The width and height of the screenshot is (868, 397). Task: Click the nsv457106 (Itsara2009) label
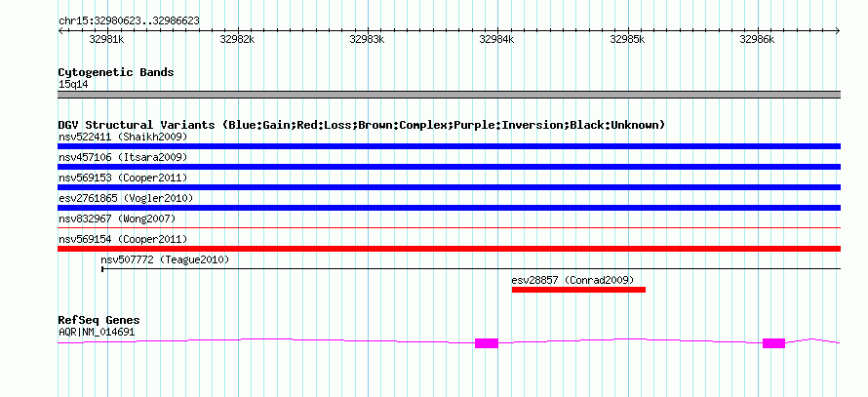pyautogui.click(x=123, y=157)
